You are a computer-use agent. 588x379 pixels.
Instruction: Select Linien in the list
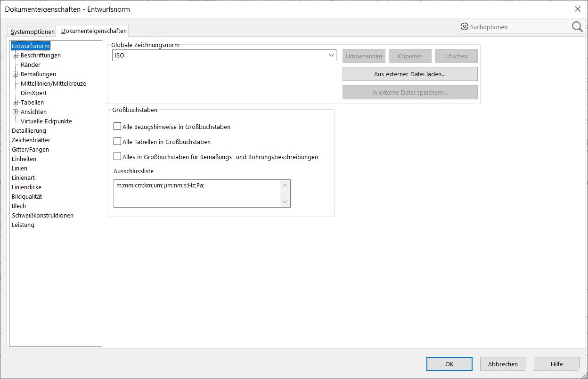[x=19, y=169]
